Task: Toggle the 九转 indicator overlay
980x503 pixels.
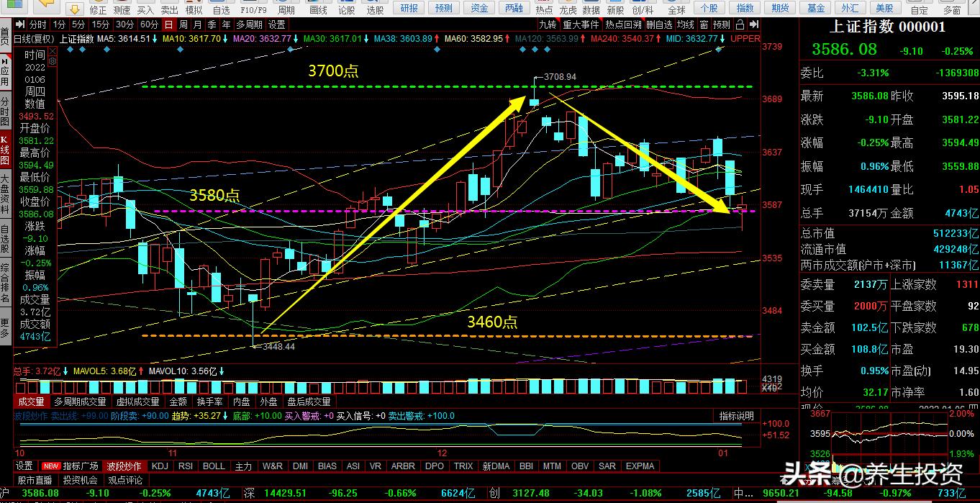Action: coord(548,24)
